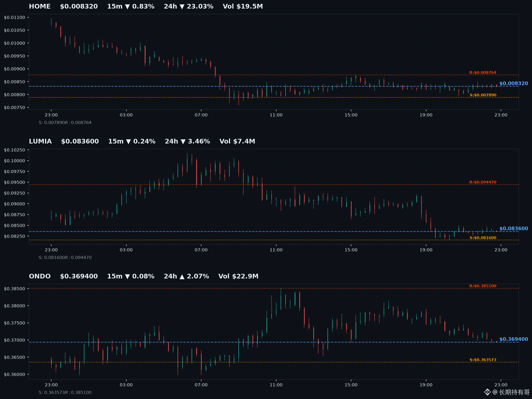
Task: Click the $0.38500 y-axis label
Action: 14,289
